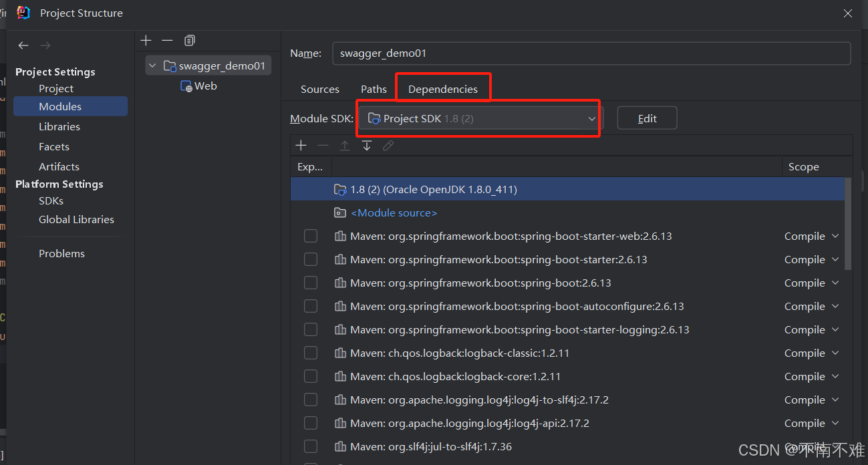The image size is (868, 465).
Task: Click the dependencies list vertical scrollbar
Action: (849, 224)
